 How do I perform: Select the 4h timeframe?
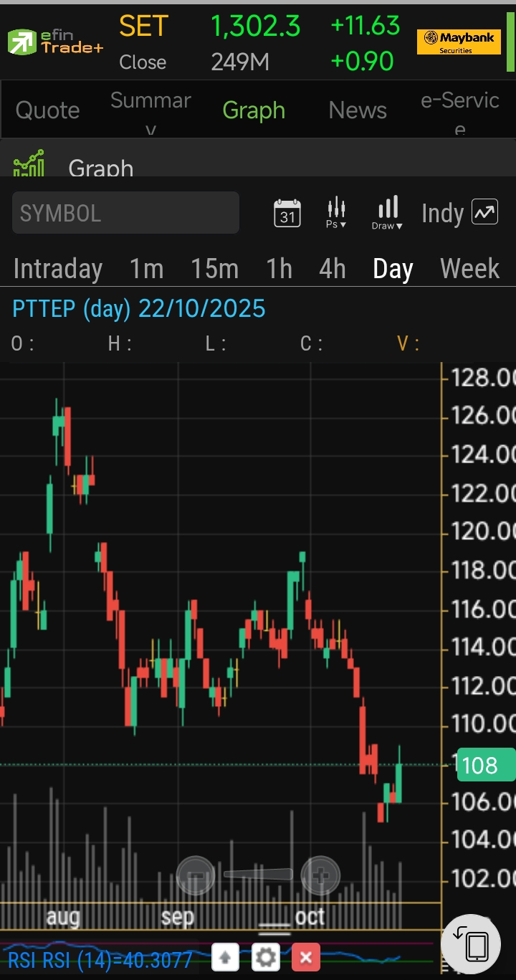click(333, 269)
